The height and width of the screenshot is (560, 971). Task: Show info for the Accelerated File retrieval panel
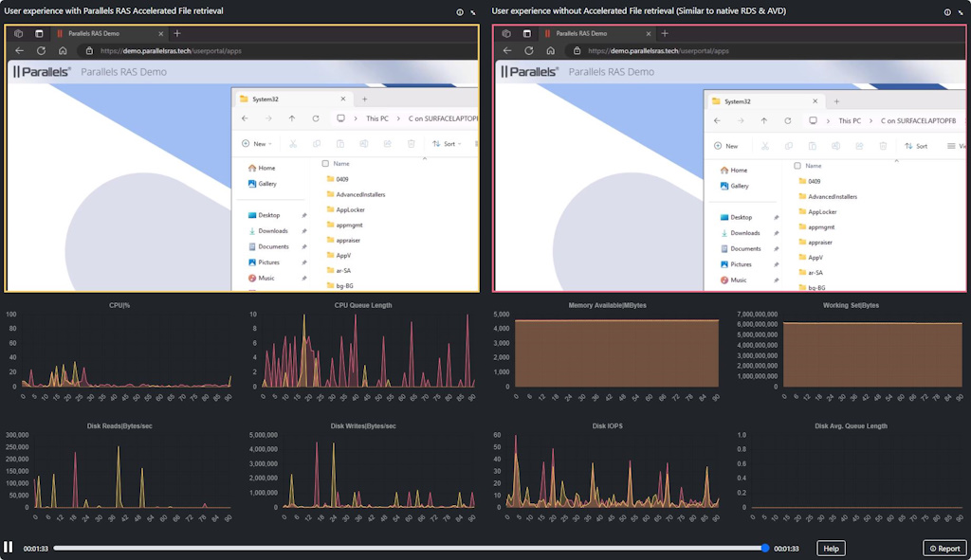tap(460, 12)
